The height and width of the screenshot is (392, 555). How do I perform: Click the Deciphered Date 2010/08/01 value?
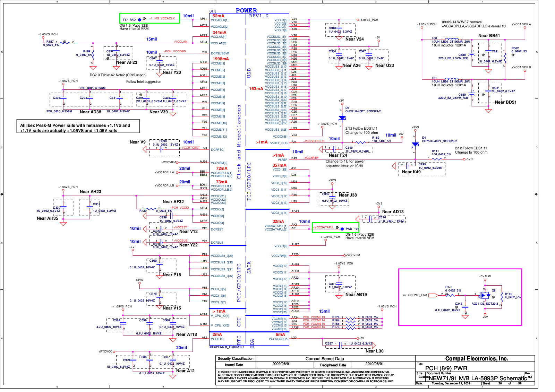(375, 364)
